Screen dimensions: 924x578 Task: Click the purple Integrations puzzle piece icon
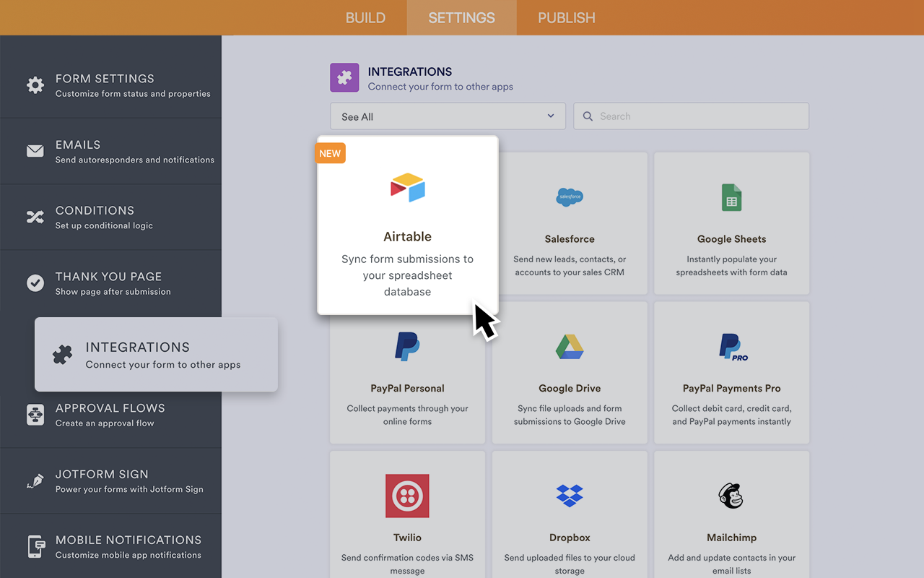[x=344, y=77]
